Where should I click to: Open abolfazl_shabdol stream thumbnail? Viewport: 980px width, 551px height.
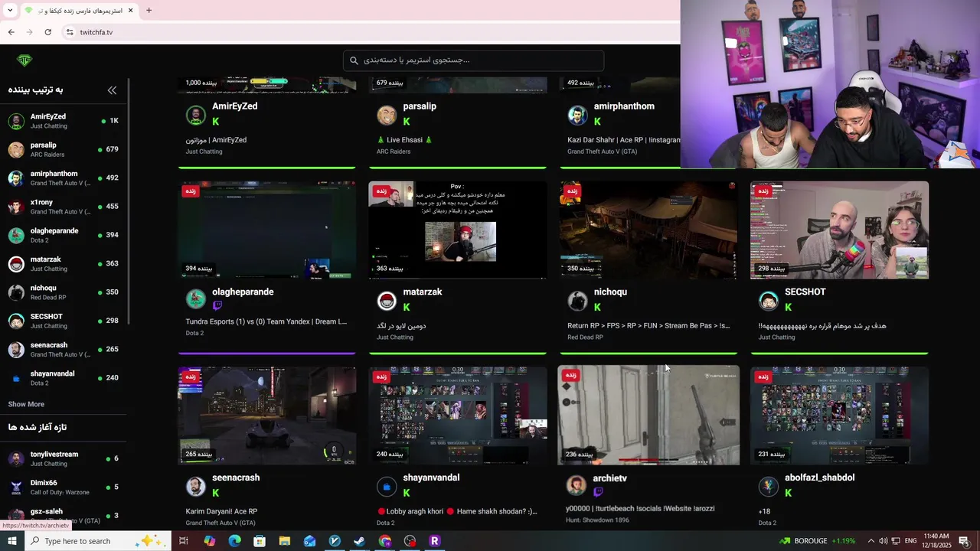[x=839, y=416]
